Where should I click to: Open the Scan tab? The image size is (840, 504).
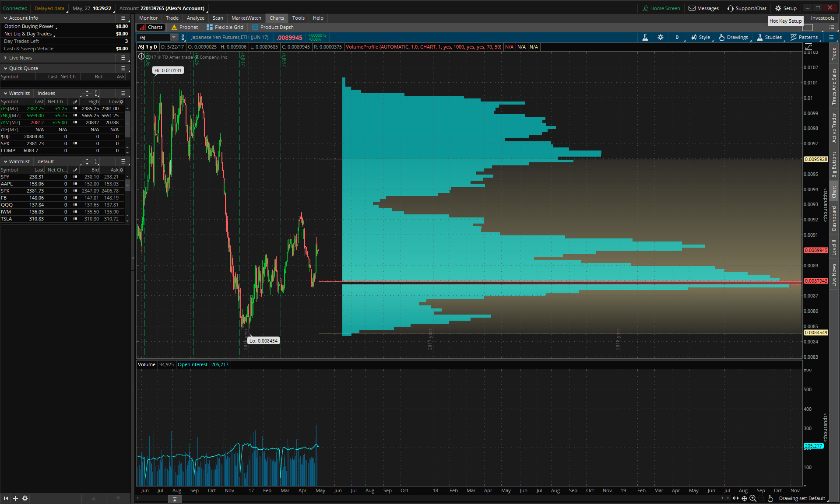point(218,18)
